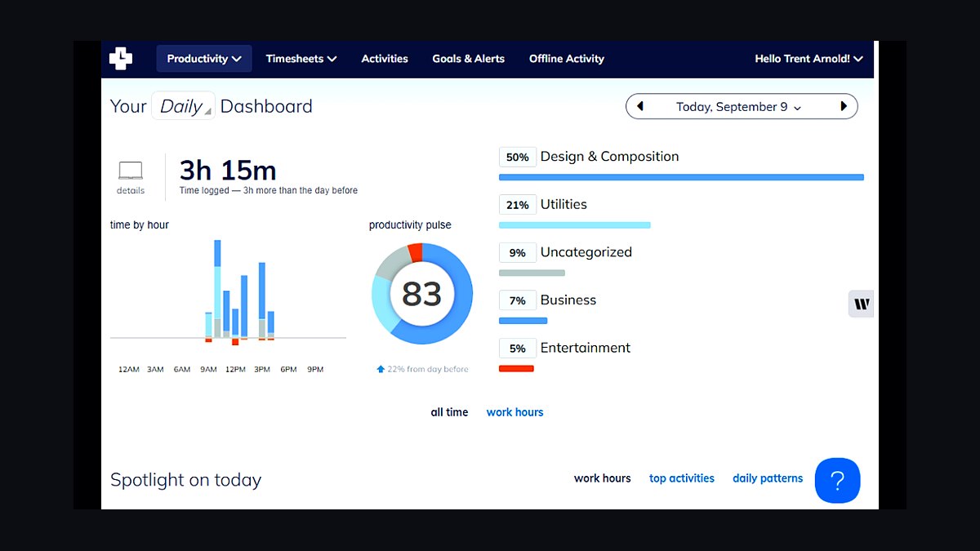Open the Utilities category
Viewport: 980px width, 551px height.
pyautogui.click(x=563, y=204)
